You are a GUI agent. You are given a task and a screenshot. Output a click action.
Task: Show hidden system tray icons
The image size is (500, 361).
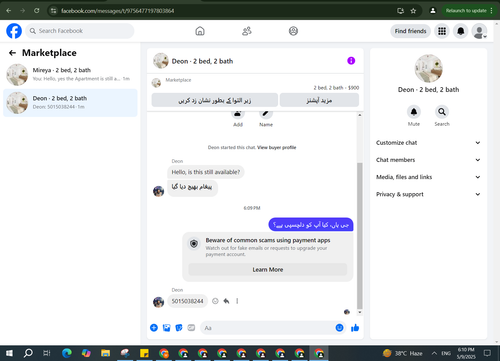pos(434,353)
